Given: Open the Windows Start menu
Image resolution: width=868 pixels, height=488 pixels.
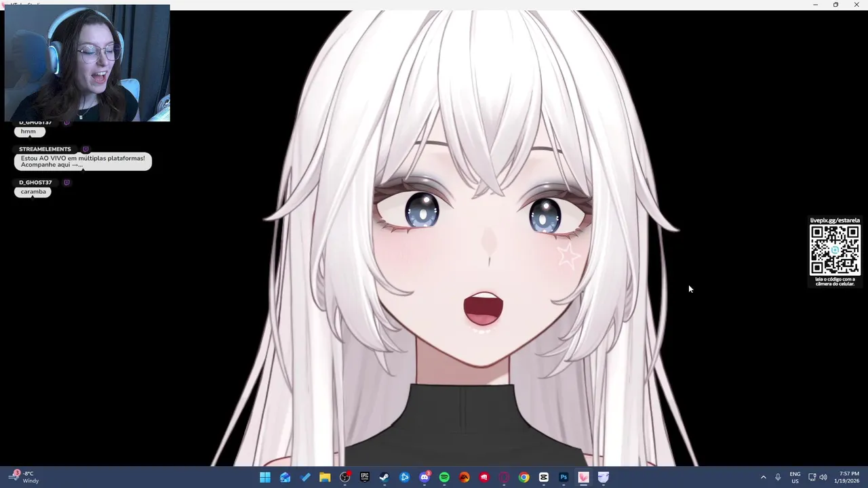Looking at the screenshot, I should pos(265,477).
